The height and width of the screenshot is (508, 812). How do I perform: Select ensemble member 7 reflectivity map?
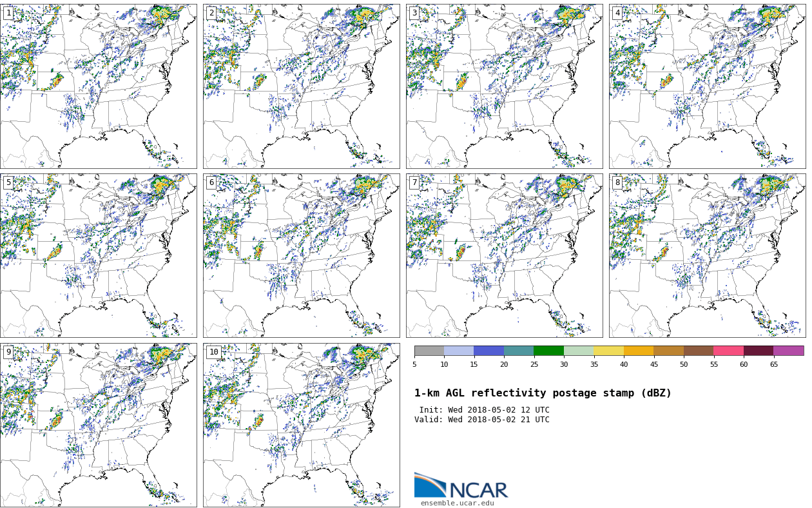tap(505, 255)
